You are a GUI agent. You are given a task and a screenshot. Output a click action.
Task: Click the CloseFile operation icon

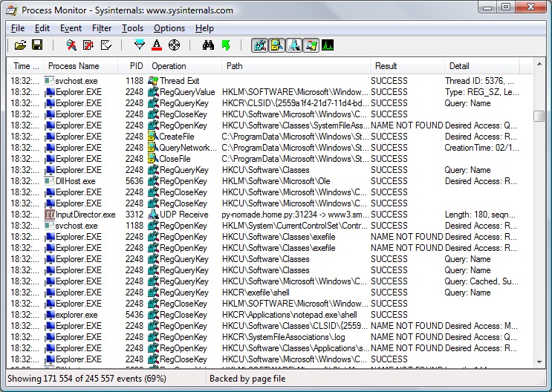pyautogui.click(x=153, y=159)
